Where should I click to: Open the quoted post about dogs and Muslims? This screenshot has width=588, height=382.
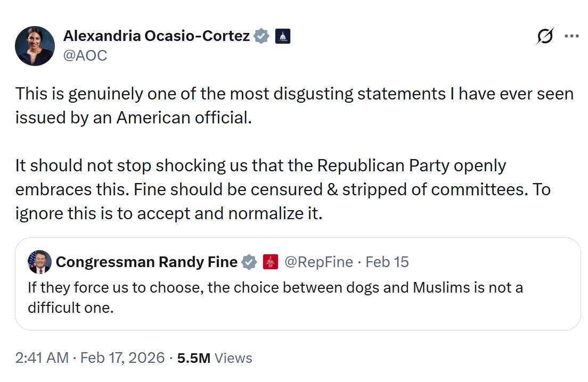click(x=275, y=297)
